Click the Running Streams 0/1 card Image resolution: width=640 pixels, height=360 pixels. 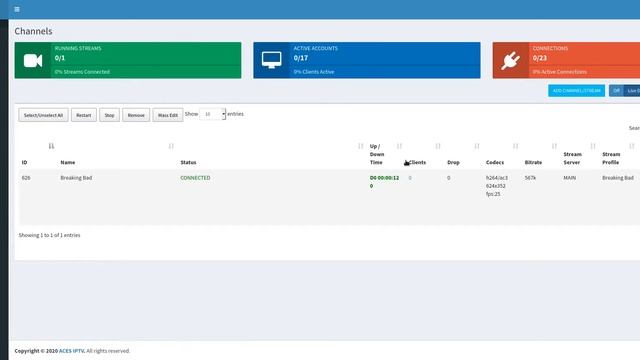128,60
